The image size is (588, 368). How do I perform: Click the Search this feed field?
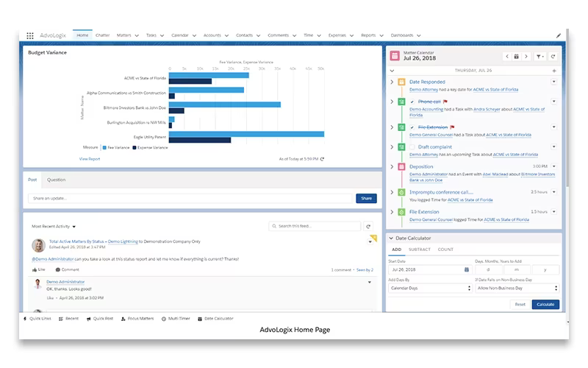[x=315, y=226]
